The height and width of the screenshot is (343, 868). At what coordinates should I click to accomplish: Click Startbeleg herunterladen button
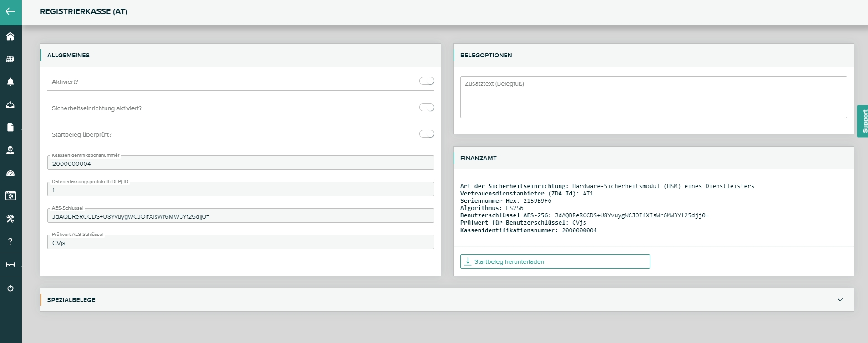tap(555, 261)
